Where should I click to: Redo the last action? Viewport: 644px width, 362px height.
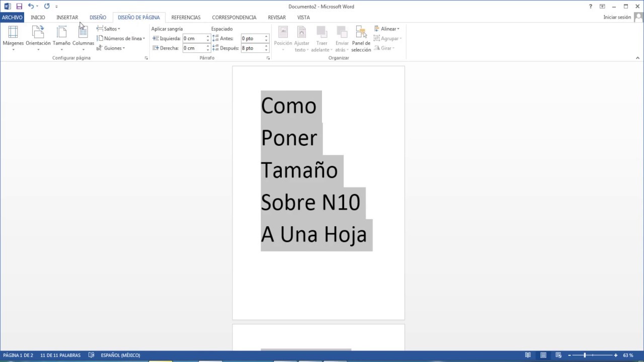point(47,7)
